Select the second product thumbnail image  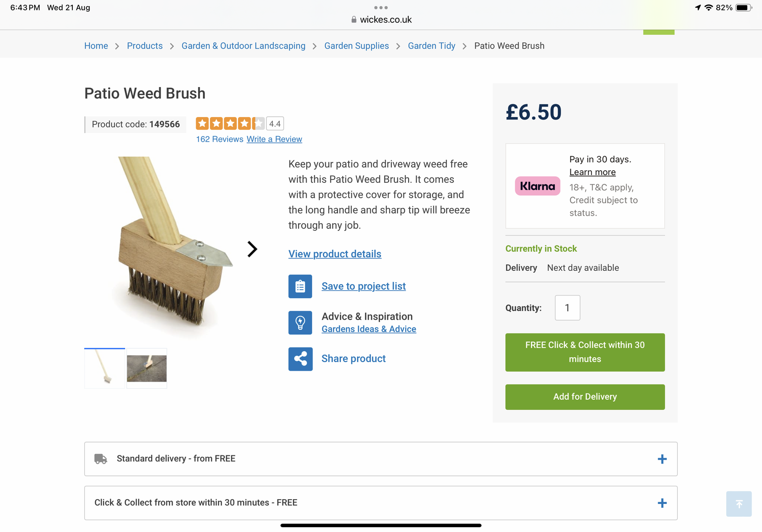[147, 368]
